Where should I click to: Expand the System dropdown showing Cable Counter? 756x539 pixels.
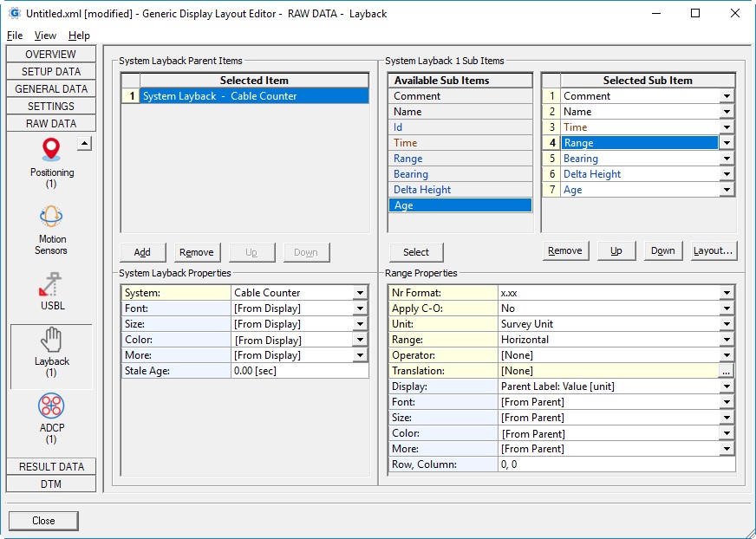pos(360,293)
